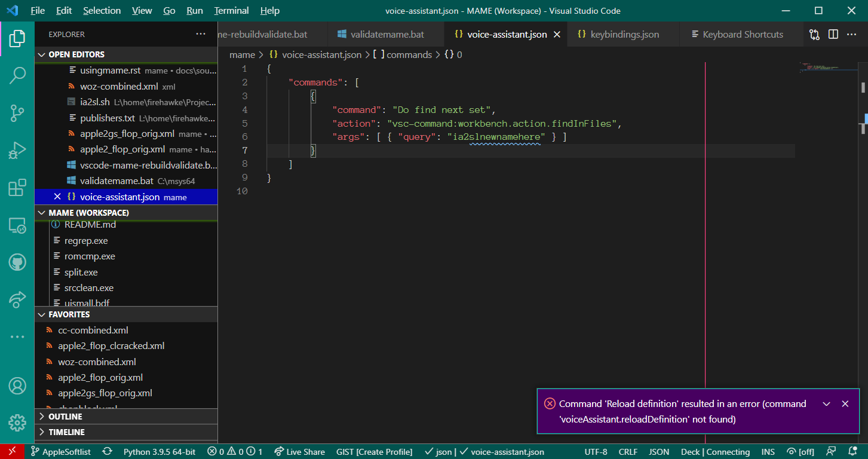Open the editor More Actions menu
The image size is (868, 459).
(x=852, y=35)
